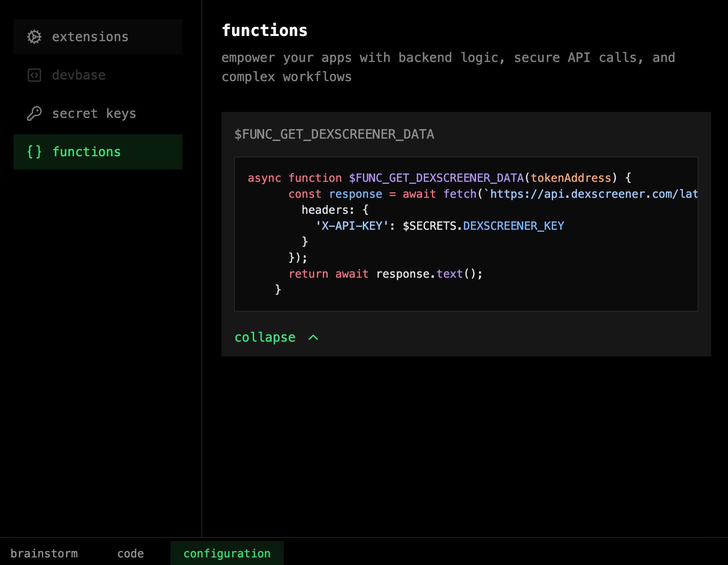Click the secret keys key icon
The image size is (728, 565).
34,113
